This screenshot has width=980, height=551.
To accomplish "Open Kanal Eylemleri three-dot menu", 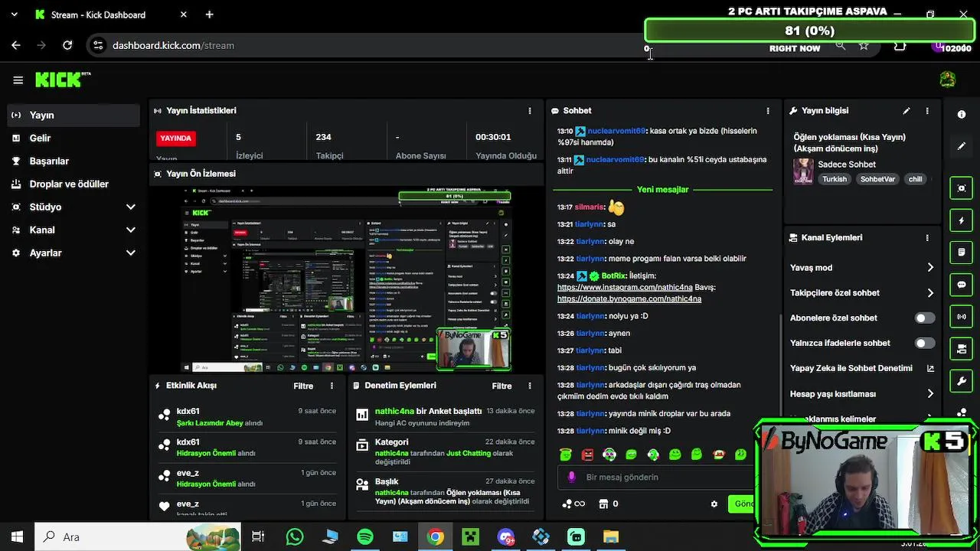I will [x=927, y=238].
